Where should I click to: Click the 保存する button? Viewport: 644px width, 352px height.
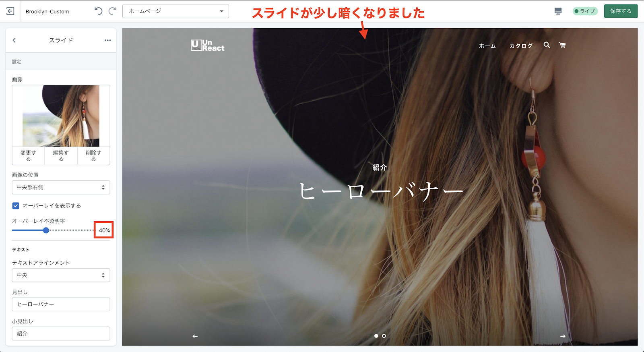click(x=621, y=11)
